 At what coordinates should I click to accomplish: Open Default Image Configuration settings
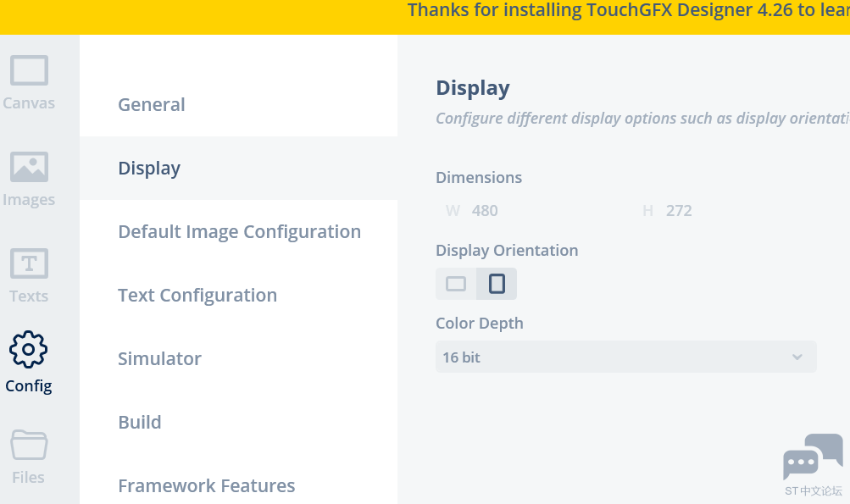coord(238,231)
